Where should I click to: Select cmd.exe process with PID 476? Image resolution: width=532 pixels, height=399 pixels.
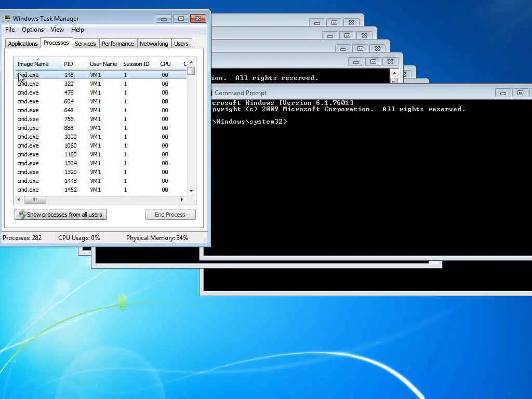pos(101,92)
